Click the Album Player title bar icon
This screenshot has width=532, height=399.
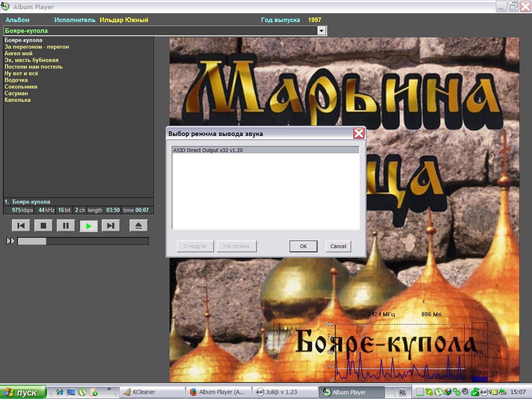pos(5,7)
